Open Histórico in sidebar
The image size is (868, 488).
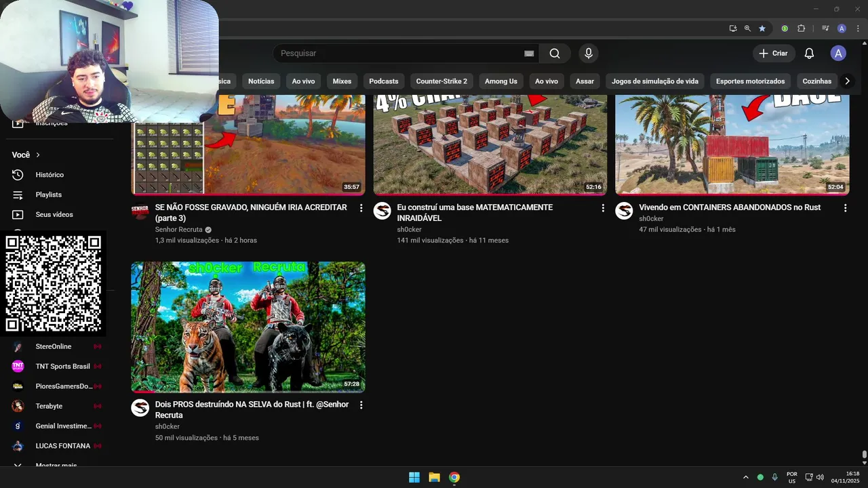pyautogui.click(x=50, y=175)
